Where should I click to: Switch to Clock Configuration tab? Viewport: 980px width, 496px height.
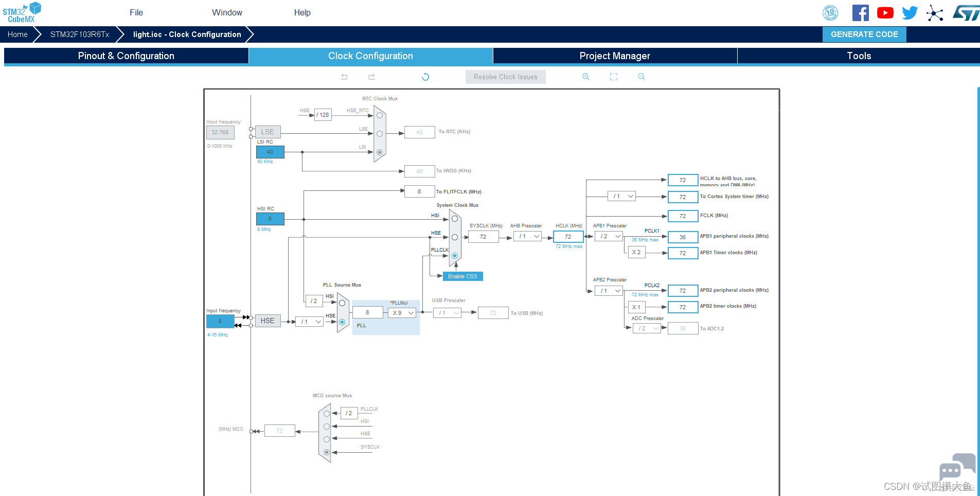371,56
